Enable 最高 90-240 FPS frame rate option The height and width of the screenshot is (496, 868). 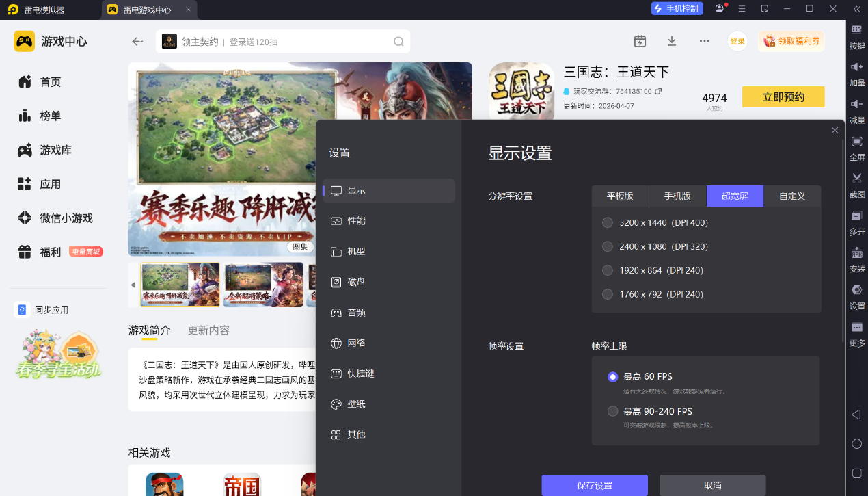pyautogui.click(x=613, y=411)
